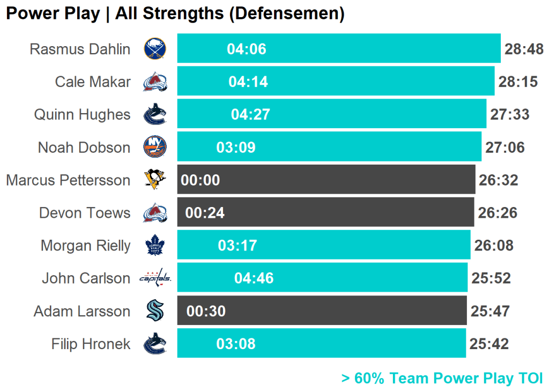Click the Buffalo Sabres logo beside Rasmus Dahlin
The width and height of the screenshot is (549, 392).
pyautogui.click(x=155, y=49)
